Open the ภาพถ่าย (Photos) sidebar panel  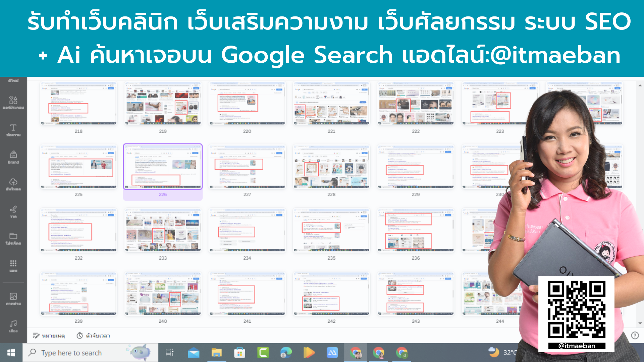tap(13, 299)
